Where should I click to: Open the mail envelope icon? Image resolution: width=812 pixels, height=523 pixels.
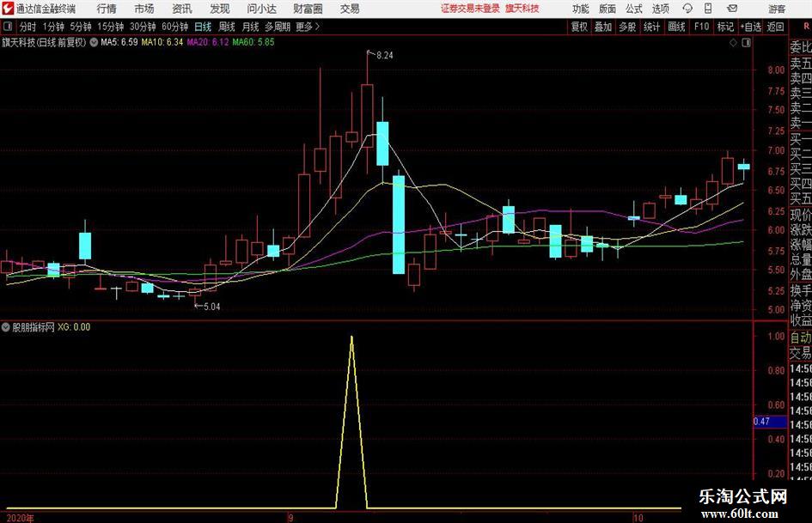tap(732, 9)
